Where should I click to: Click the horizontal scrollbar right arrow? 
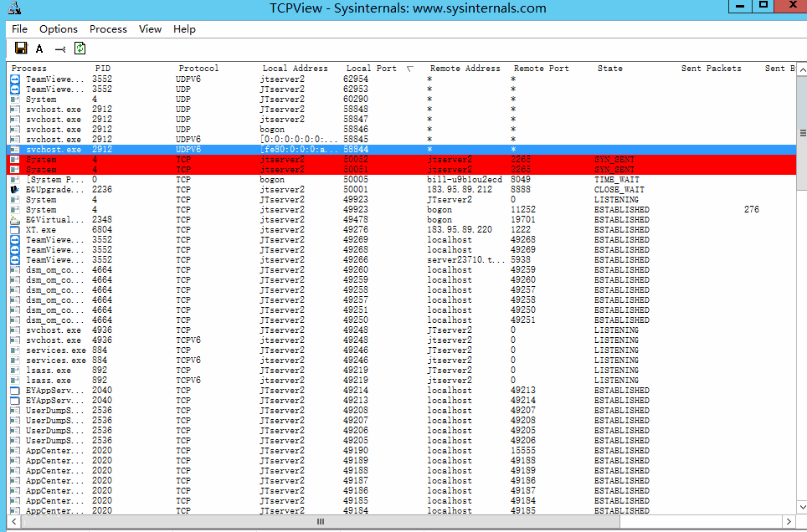(x=789, y=521)
